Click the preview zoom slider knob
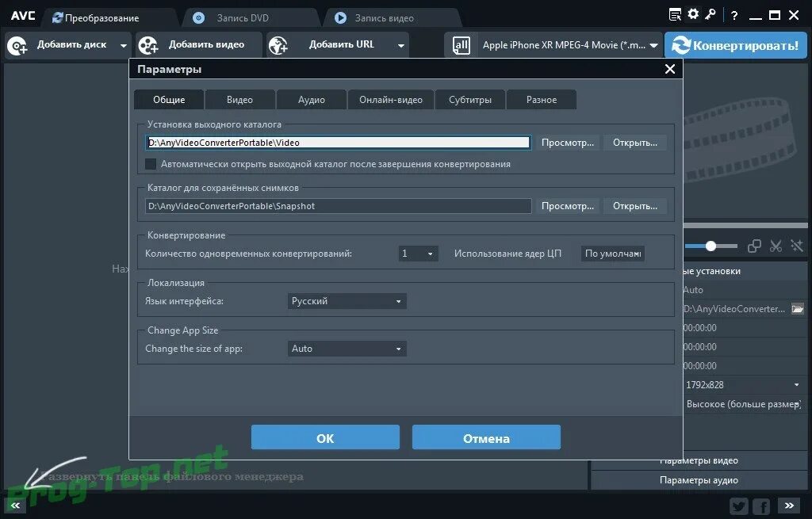This screenshot has width=812, height=519. [711, 246]
